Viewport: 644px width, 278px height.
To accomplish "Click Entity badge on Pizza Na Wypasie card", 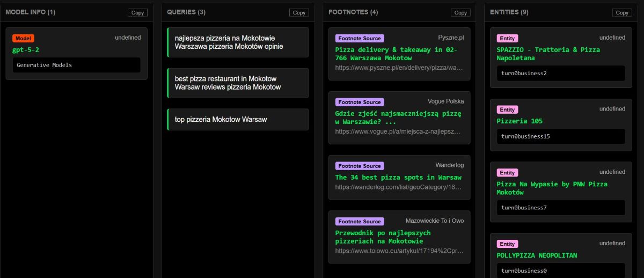I will pyautogui.click(x=507, y=173).
